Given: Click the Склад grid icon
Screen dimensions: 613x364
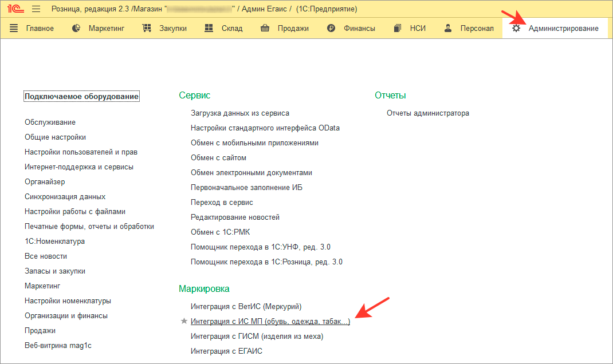Looking at the screenshot, I should tap(209, 28).
